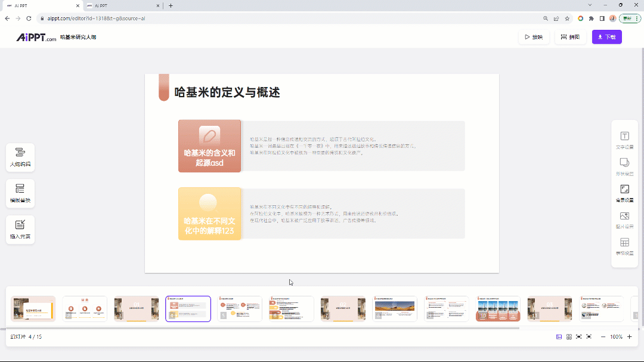The image size is (644, 362).
Task: Open the browser extensions dropdown
Action: point(590,18)
